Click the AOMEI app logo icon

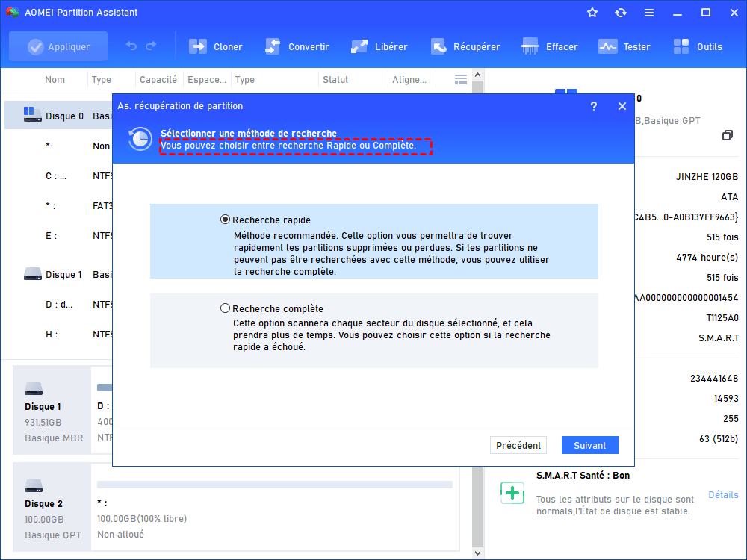[13, 13]
